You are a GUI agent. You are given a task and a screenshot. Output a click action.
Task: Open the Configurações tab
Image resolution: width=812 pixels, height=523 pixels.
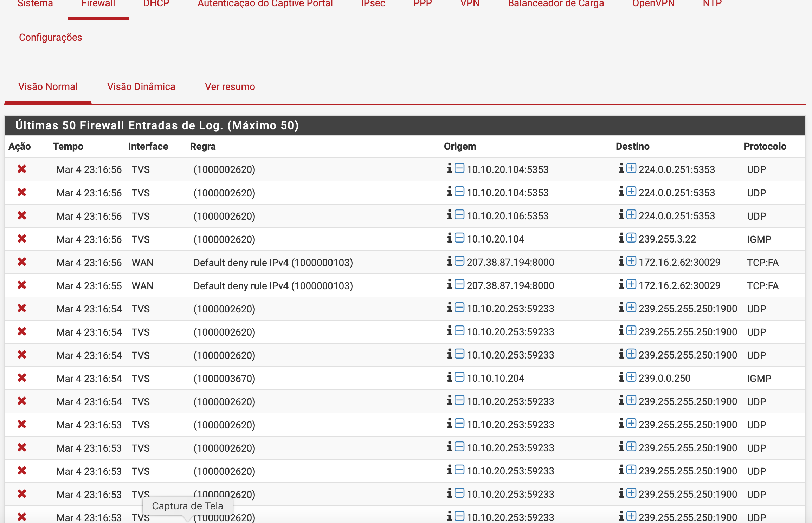pyautogui.click(x=50, y=37)
